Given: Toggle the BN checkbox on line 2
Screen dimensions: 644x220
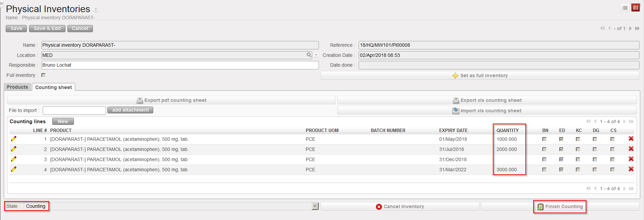Looking at the screenshot, I should (544, 149).
